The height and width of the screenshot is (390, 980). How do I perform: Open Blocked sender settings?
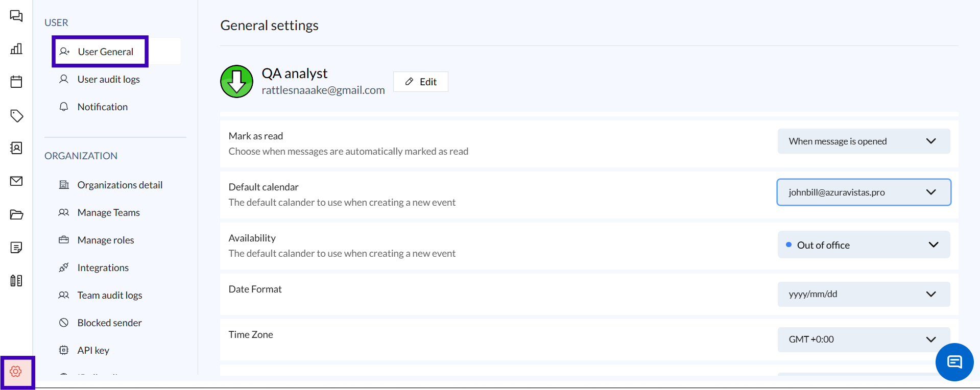pyautogui.click(x=109, y=323)
